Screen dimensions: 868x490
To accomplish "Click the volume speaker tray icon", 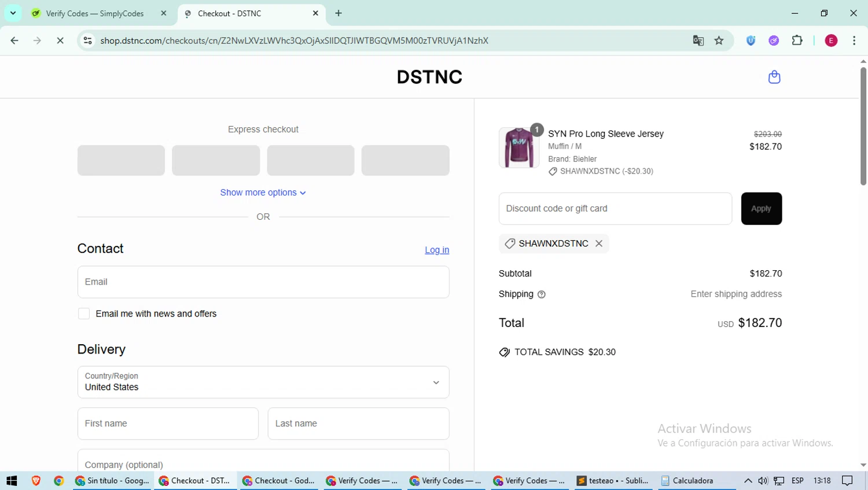I will (x=763, y=481).
